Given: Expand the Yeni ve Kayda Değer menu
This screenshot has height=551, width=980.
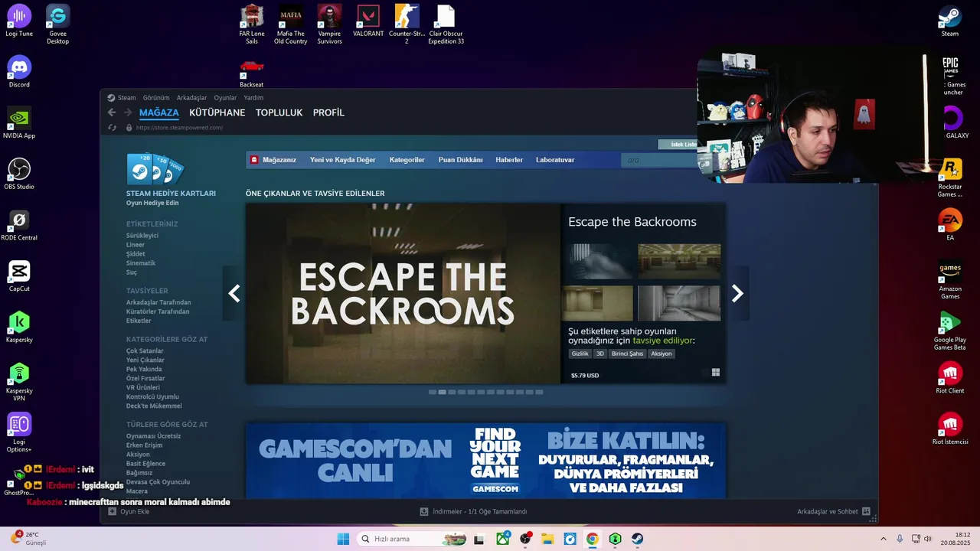Looking at the screenshot, I should tap(343, 160).
